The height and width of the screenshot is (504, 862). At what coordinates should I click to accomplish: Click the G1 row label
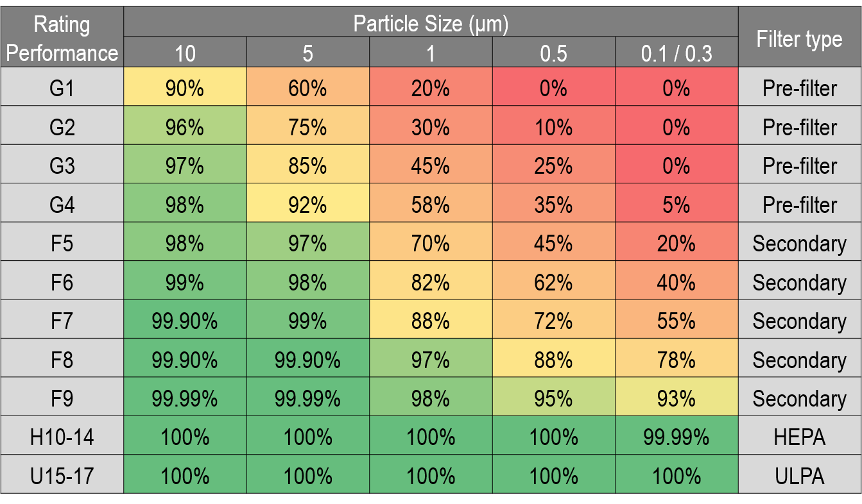[62, 88]
